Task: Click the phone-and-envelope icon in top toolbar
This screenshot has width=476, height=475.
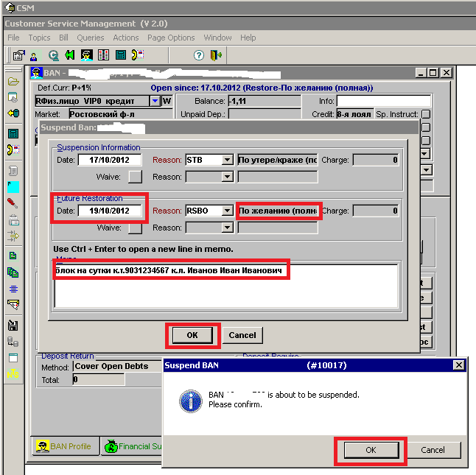Action: point(138,55)
